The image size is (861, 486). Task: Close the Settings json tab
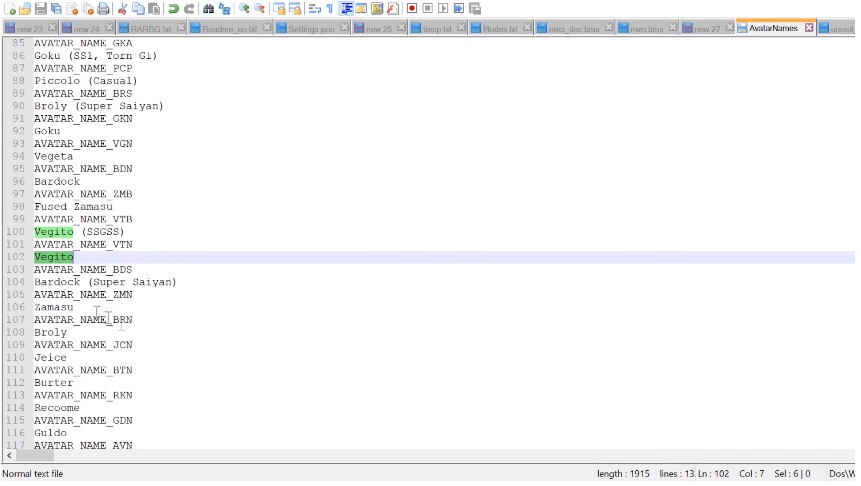point(344,27)
